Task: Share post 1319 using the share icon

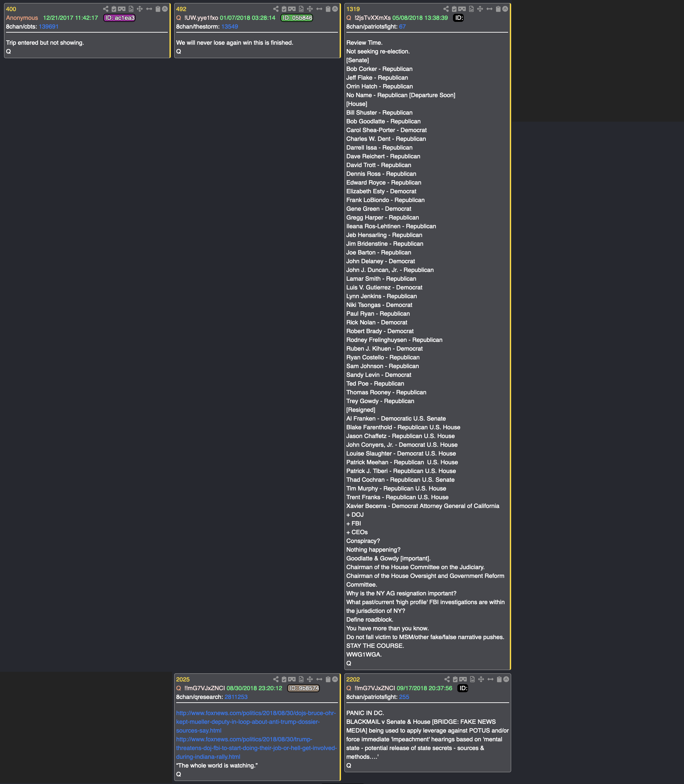Action: (446, 9)
